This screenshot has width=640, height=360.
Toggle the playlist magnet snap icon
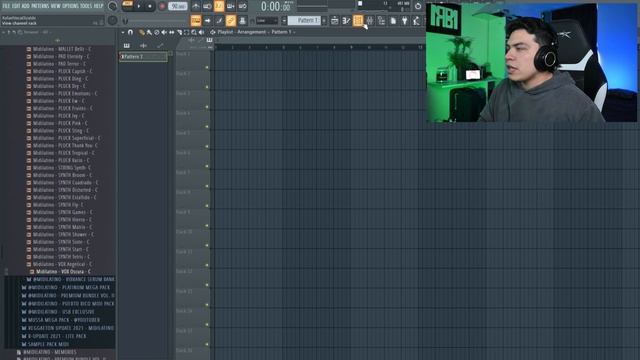(x=131, y=32)
